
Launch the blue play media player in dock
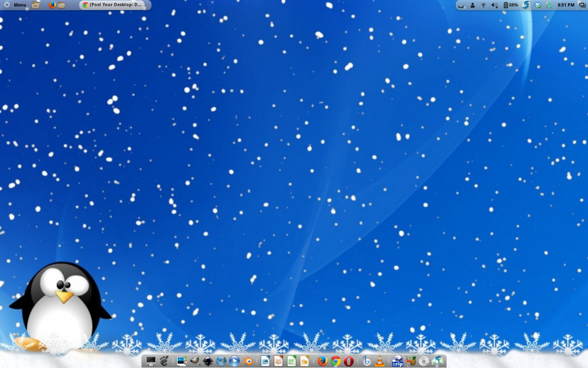(234, 361)
